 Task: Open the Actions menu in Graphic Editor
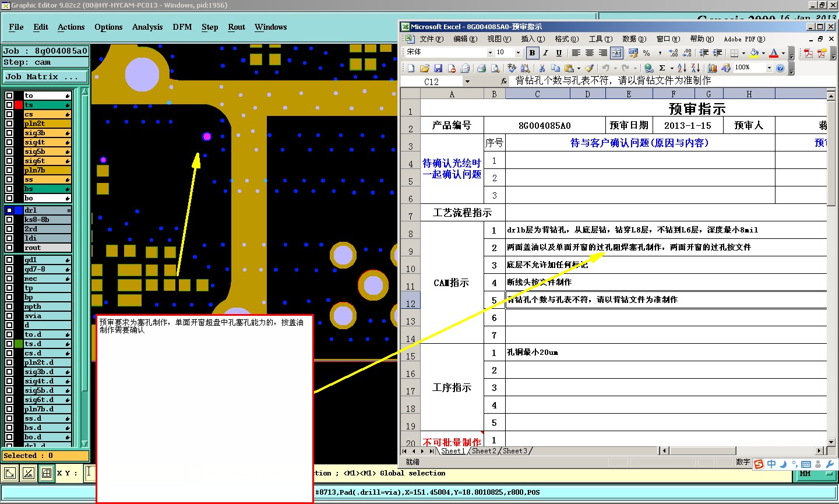click(71, 27)
